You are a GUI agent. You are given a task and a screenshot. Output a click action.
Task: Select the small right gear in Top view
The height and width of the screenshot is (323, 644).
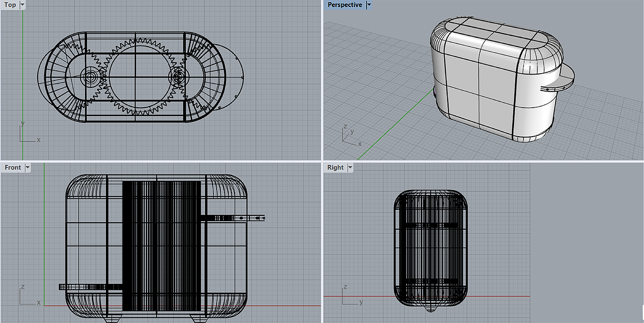pyautogui.click(x=178, y=77)
